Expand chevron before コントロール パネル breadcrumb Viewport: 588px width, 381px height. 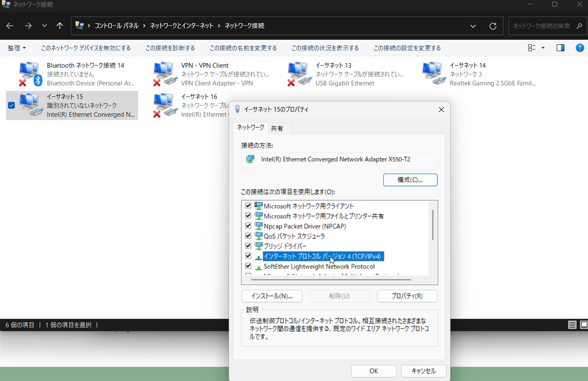click(89, 26)
